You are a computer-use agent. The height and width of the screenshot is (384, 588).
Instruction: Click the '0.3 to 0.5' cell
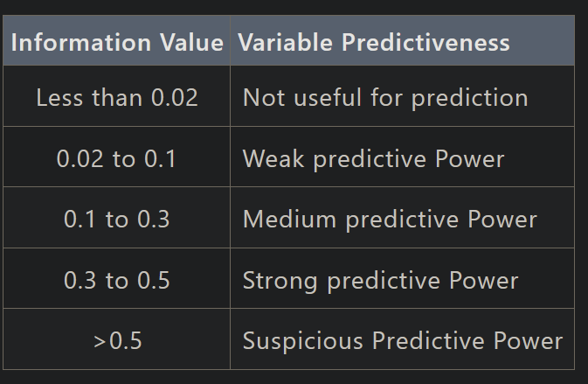tap(116, 278)
